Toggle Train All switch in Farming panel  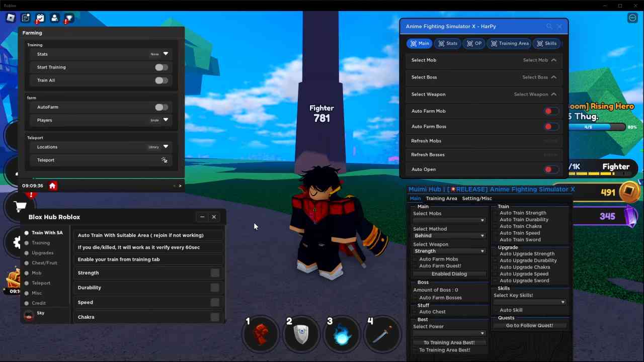pyautogui.click(x=161, y=80)
